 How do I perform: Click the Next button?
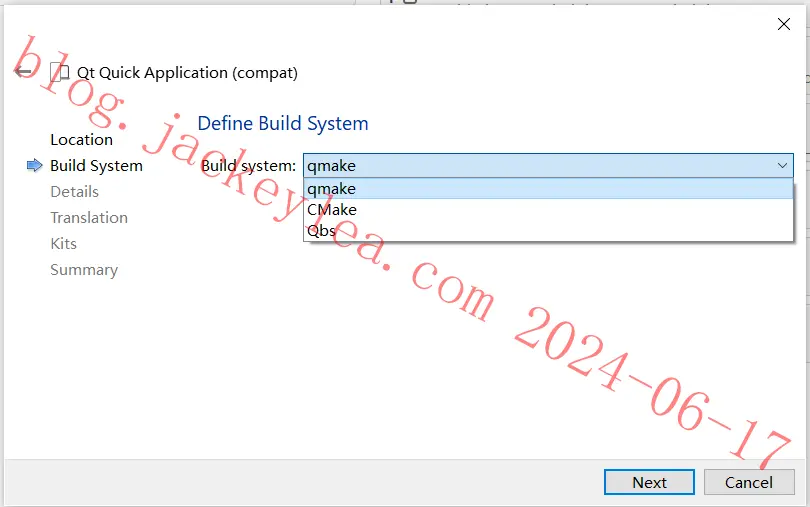649,482
